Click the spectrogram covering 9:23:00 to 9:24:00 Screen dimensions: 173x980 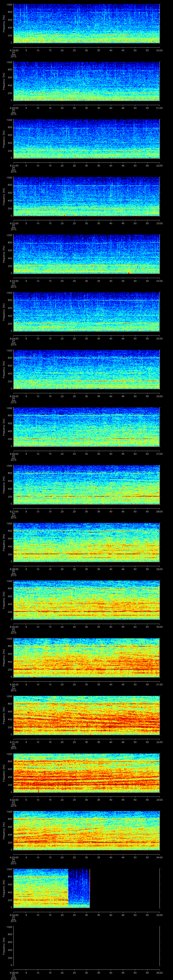[87, 254]
